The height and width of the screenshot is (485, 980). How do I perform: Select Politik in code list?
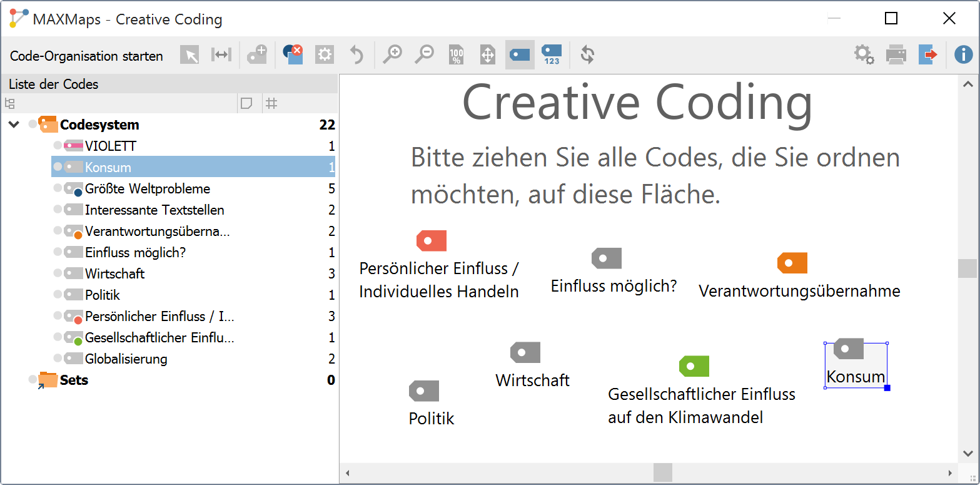tap(103, 295)
